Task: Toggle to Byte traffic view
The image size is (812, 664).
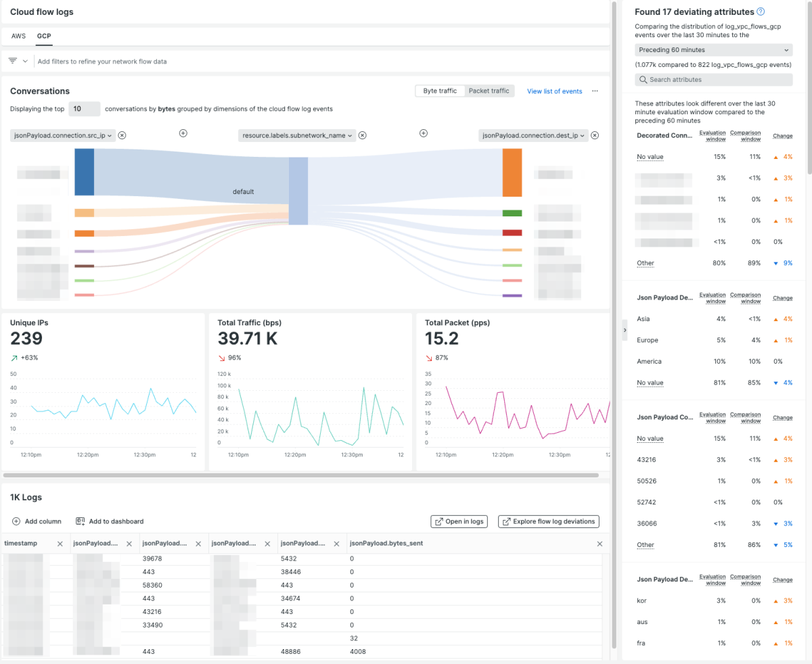Action: click(x=440, y=91)
